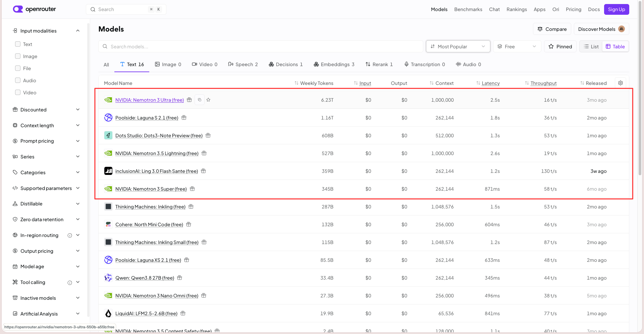Click LiquidAI logo icon
The image size is (644, 334).
[x=108, y=313]
